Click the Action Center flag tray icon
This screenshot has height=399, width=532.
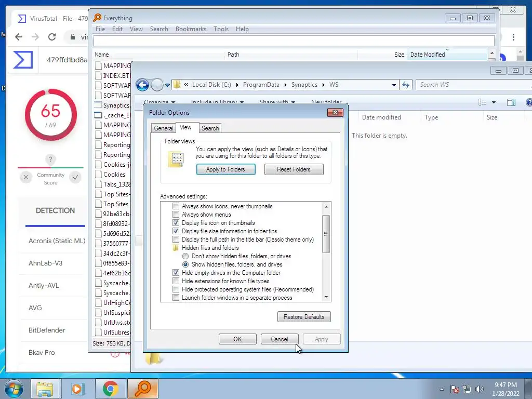coord(455,389)
